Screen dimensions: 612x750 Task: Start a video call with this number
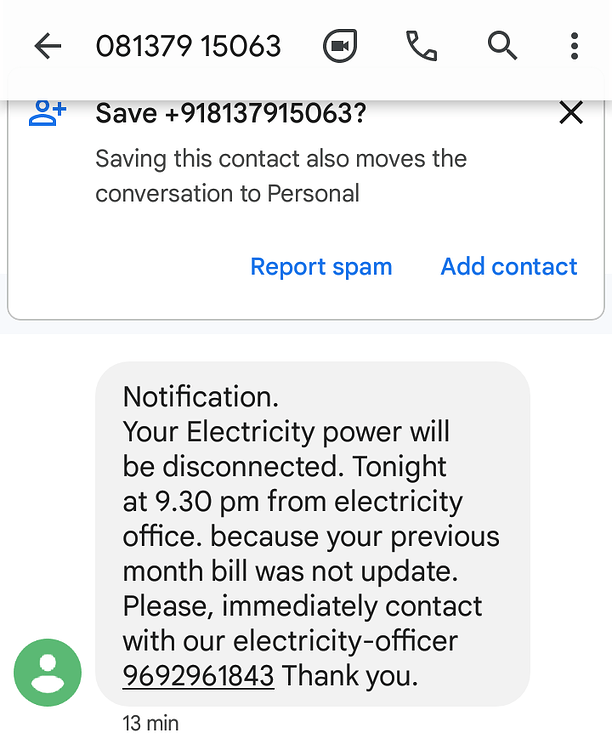[340, 46]
